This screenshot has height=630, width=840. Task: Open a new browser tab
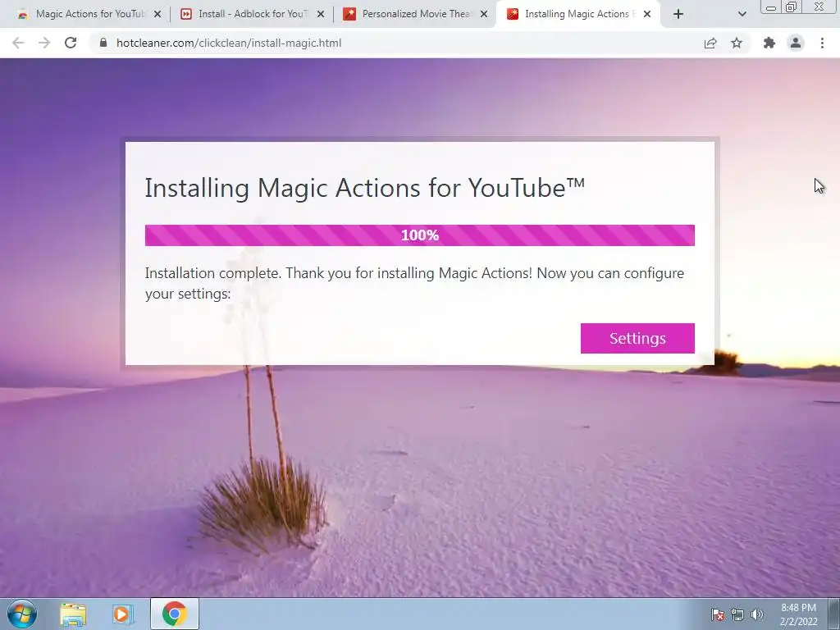(678, 15)
